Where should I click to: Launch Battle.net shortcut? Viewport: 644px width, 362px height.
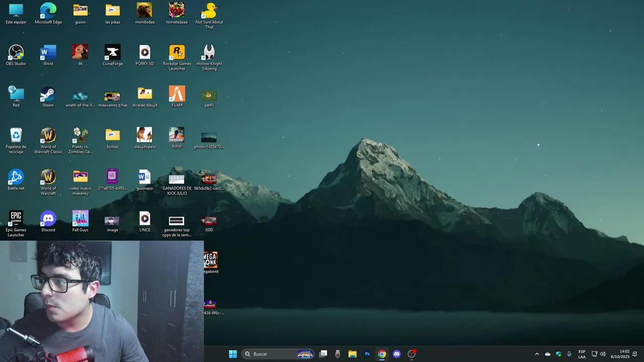coord(16,180)
